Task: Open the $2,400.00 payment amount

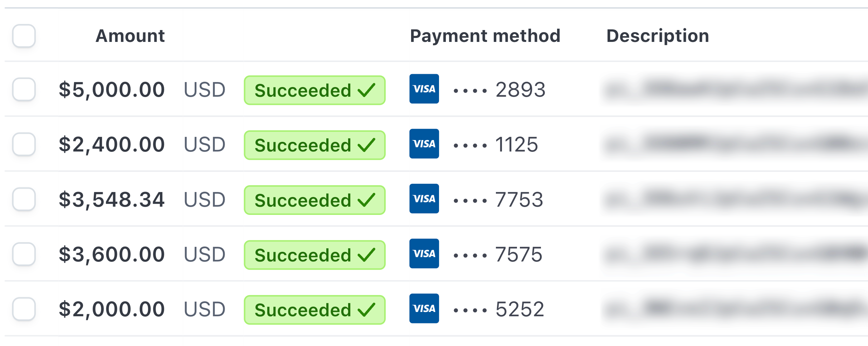Action: (112, 144)
